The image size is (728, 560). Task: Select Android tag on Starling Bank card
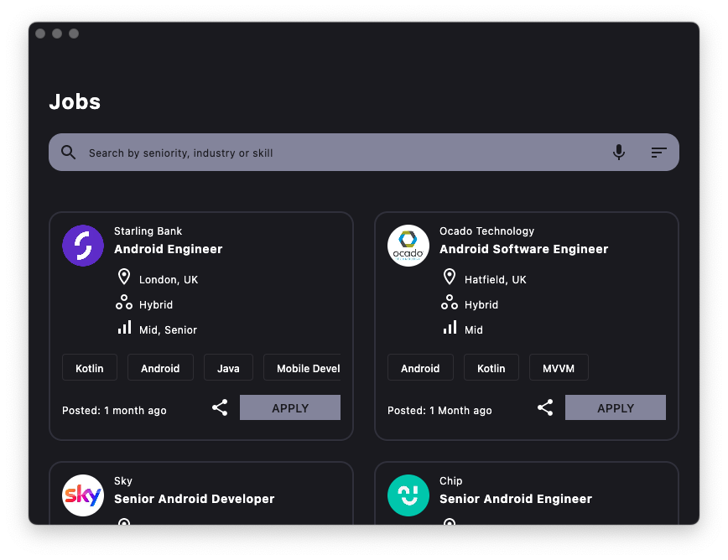click(x=160, y=367)
